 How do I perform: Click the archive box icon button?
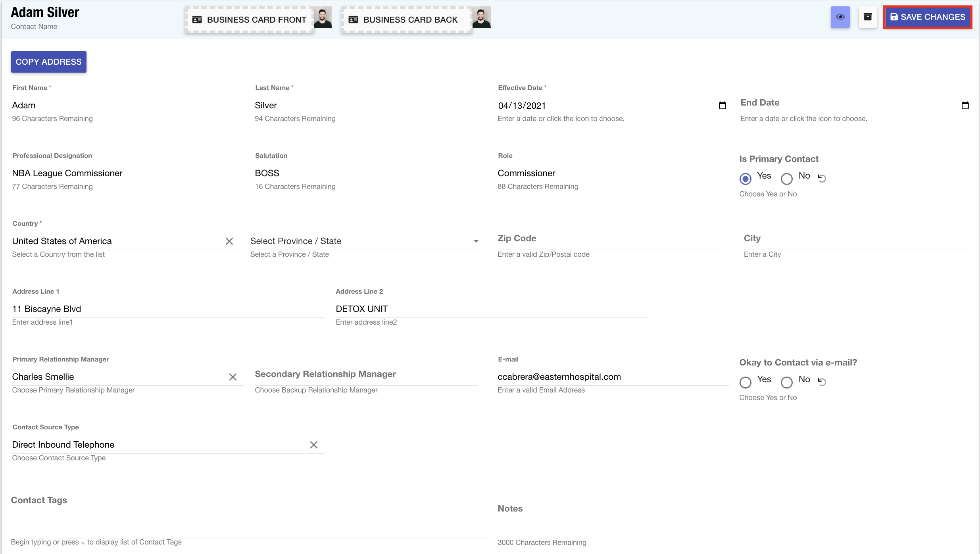(x=868, y=17)
